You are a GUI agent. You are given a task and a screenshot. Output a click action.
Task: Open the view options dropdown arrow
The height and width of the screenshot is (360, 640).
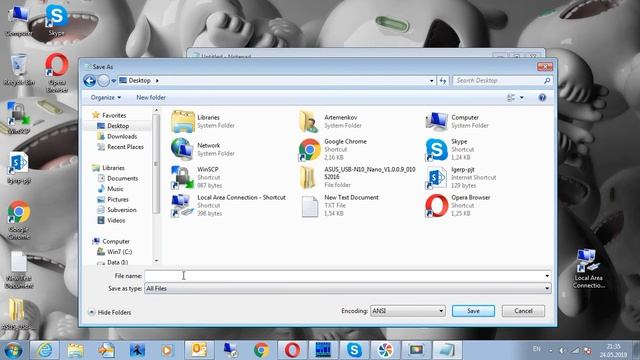(x=522, y=98)
